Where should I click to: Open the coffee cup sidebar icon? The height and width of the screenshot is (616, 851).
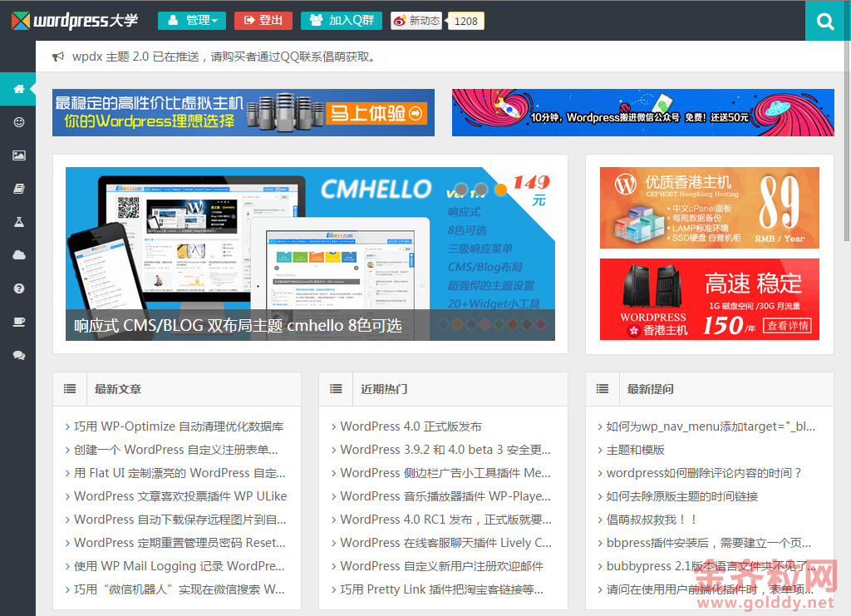[x=18, y=322]
